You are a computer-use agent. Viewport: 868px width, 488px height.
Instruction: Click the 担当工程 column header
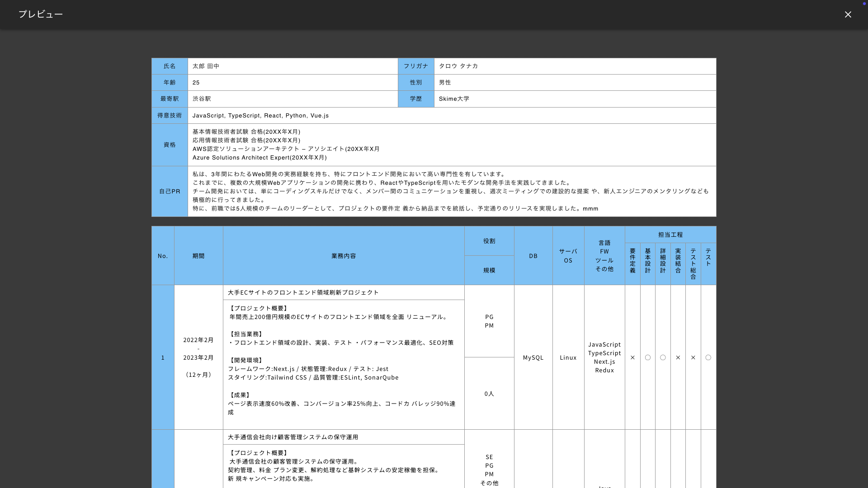[670, 235]
